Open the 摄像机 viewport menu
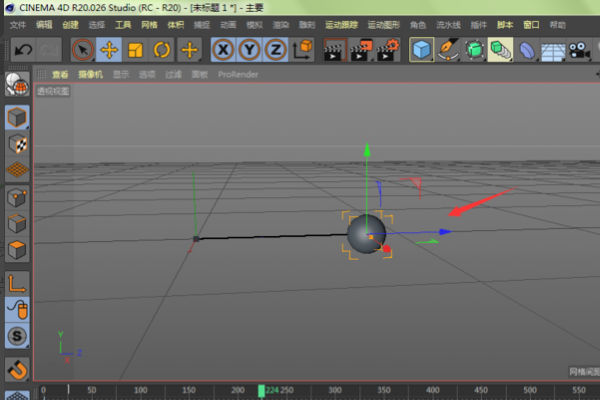The height and width of the screenshot is (400, 600). (x=91, y=74)
